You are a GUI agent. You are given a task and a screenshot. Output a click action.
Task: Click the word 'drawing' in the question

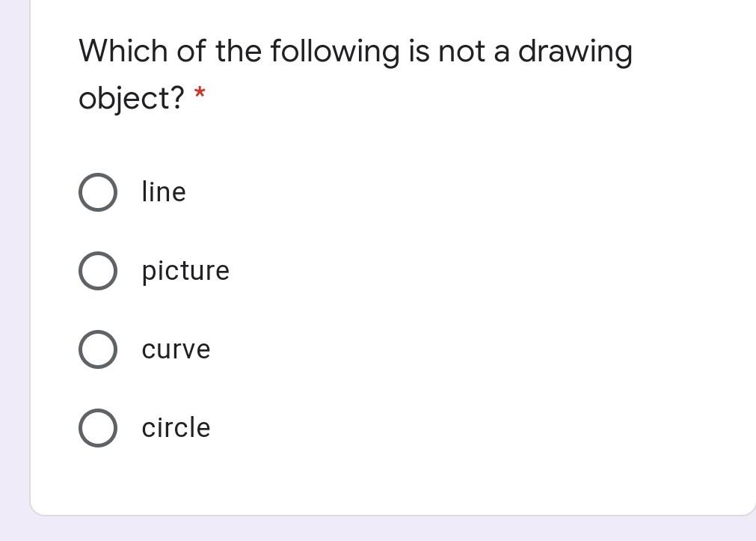[x=575, y=52]
